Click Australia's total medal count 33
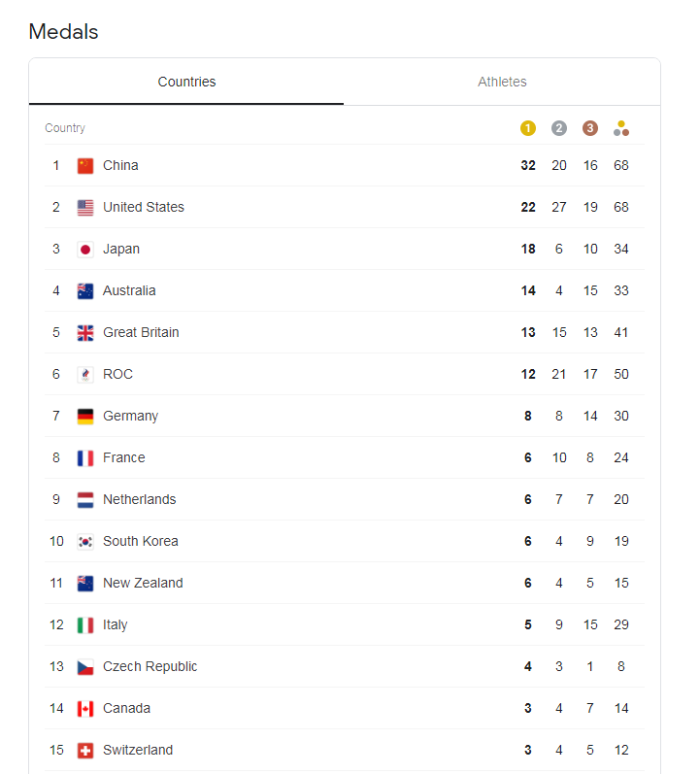700x774 pixels. click(x=621, y=290)
